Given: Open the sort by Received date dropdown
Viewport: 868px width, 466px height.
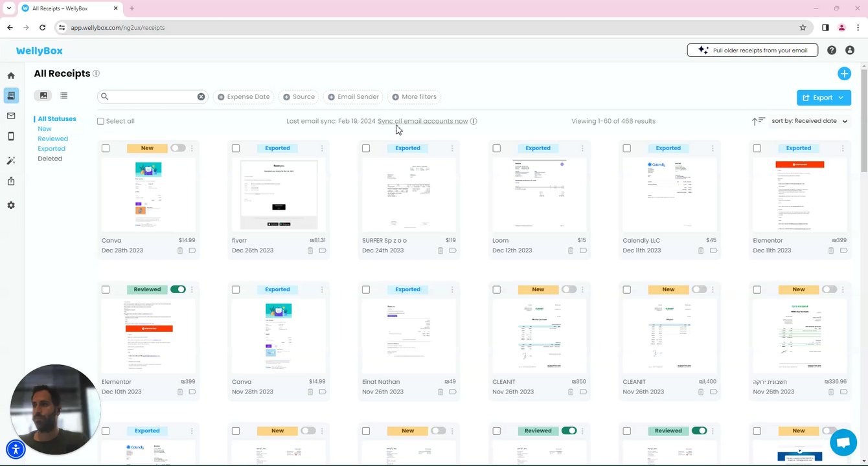Looking at the screenshot, I should 809,121.
